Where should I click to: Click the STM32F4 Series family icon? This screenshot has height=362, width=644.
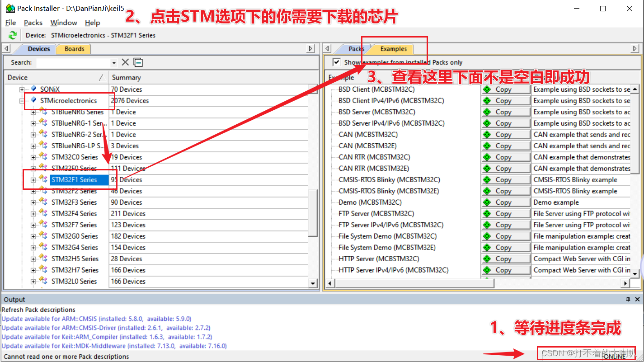(x=43, y=213)
